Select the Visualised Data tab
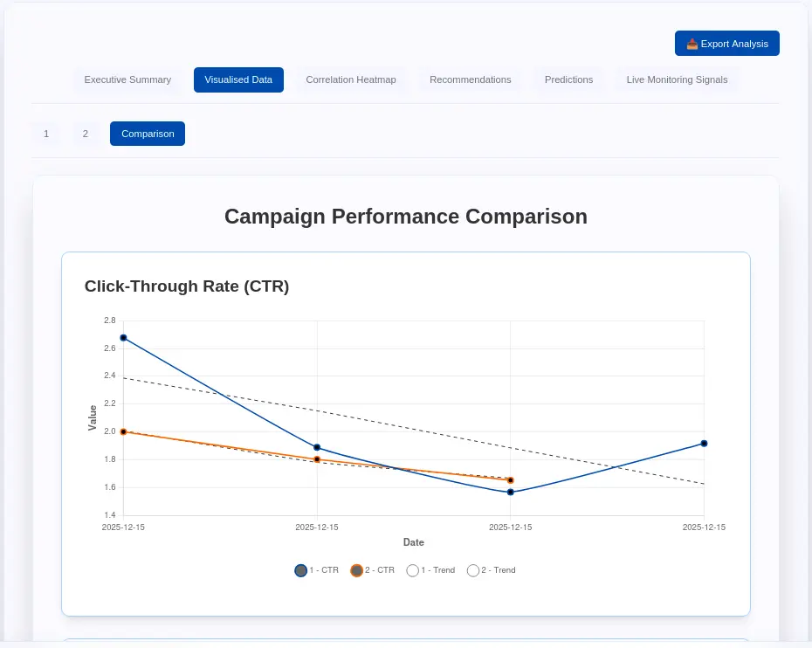The height and width of the screenshot is (648, 812). point(238,79)
